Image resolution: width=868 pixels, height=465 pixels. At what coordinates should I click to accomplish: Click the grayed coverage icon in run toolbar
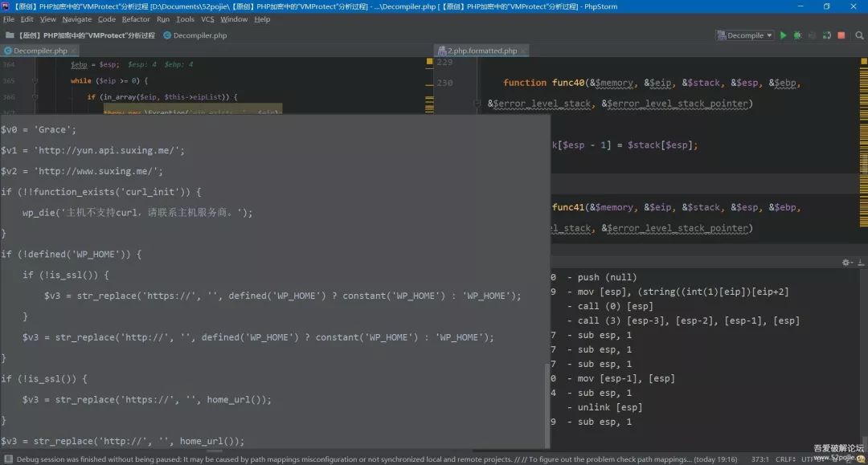tap(812, 35)
